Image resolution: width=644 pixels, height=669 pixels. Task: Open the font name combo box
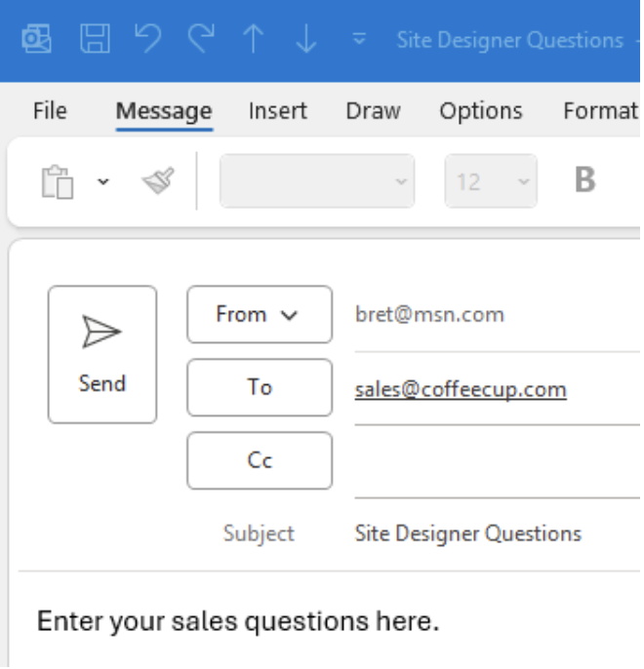pyautogui.click(x=317, y=181)
